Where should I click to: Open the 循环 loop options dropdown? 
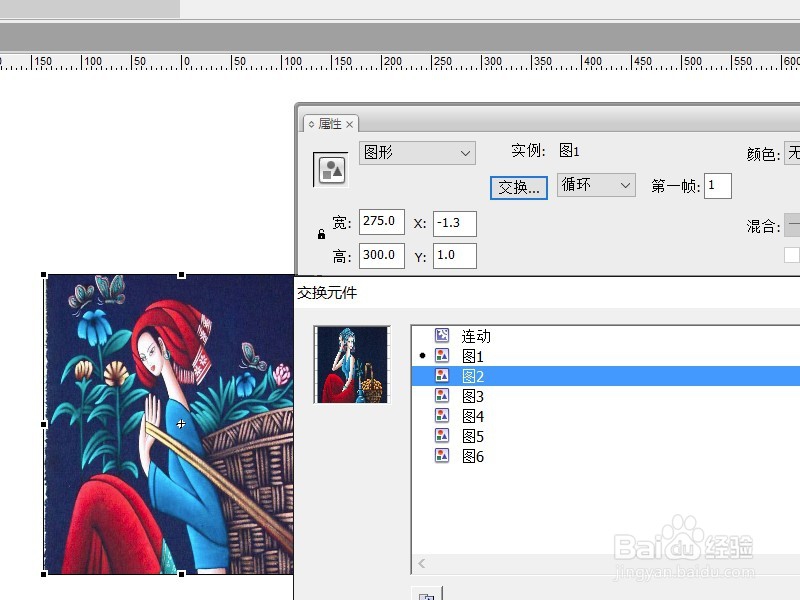click(596, 185)
